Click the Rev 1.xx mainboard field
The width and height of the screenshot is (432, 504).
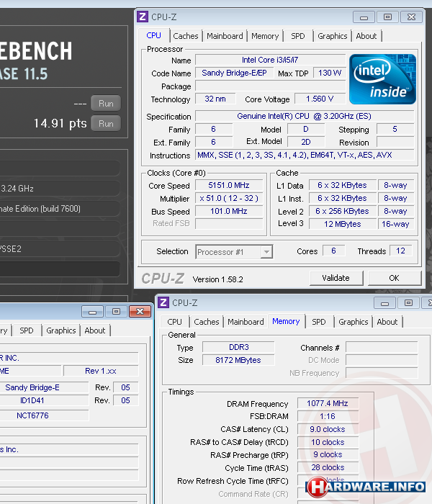101,371
